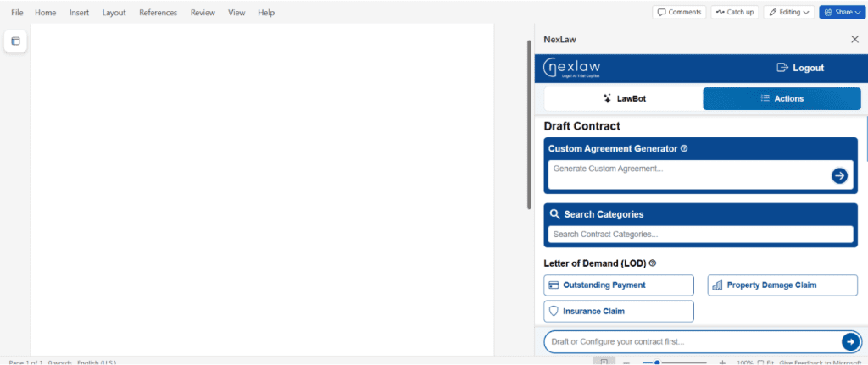The height and width of the screenshot is (365, 868).
Task: Choose Outstanding Payment letter
Action: pos(618,285)
